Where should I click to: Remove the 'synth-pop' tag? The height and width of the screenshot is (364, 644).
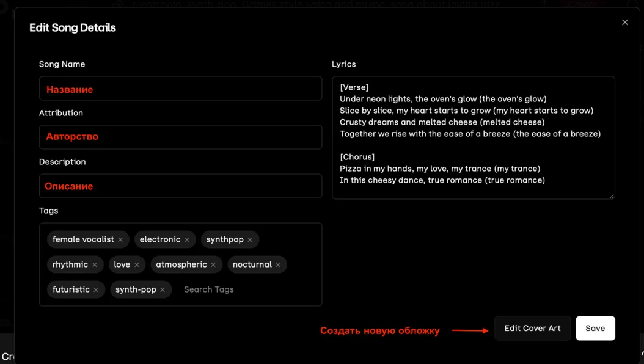pyautogui.click(x=163, y=290)
